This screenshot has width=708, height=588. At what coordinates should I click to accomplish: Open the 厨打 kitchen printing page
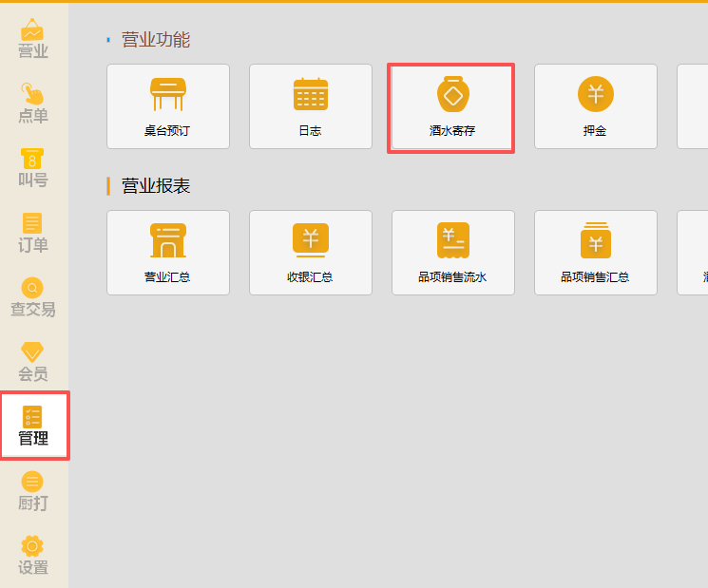(x=33, y=491)
